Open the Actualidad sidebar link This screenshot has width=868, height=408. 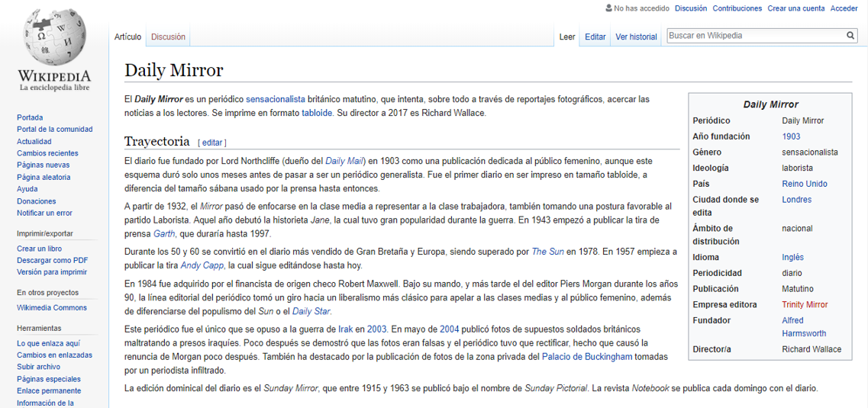[x=34, y=142]
